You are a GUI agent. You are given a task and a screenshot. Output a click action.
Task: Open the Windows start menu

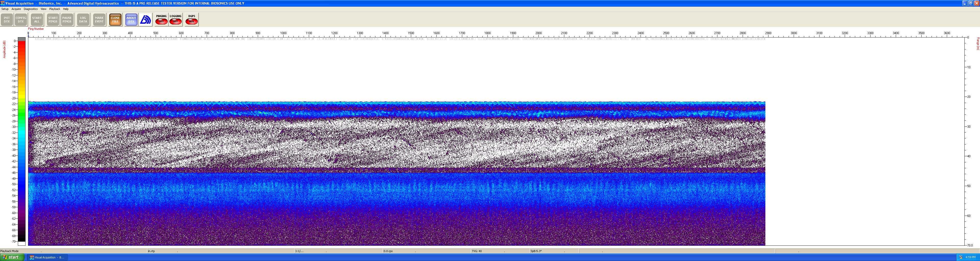12,257
